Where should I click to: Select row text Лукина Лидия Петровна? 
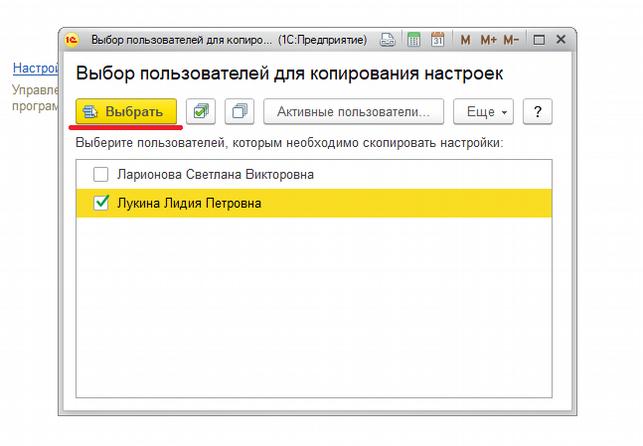point(189,203)
